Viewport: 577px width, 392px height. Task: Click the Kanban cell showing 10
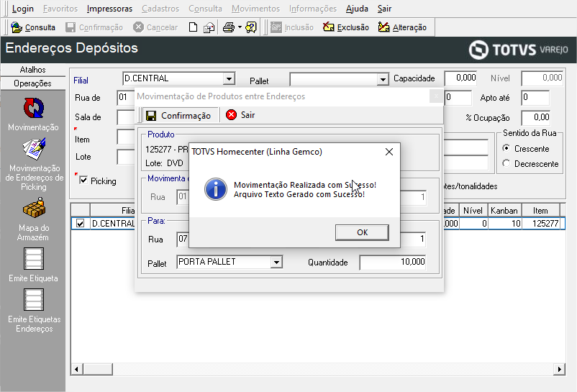click(504, 223)
